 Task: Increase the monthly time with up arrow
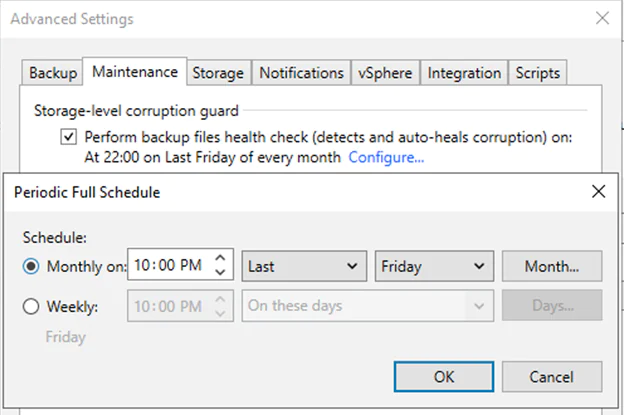pos(223,259)
